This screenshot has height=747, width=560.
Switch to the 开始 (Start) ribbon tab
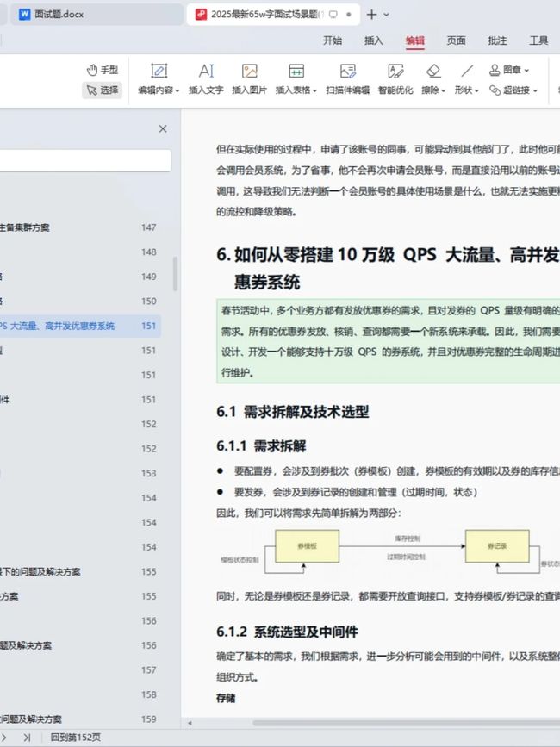pos(333,40)
